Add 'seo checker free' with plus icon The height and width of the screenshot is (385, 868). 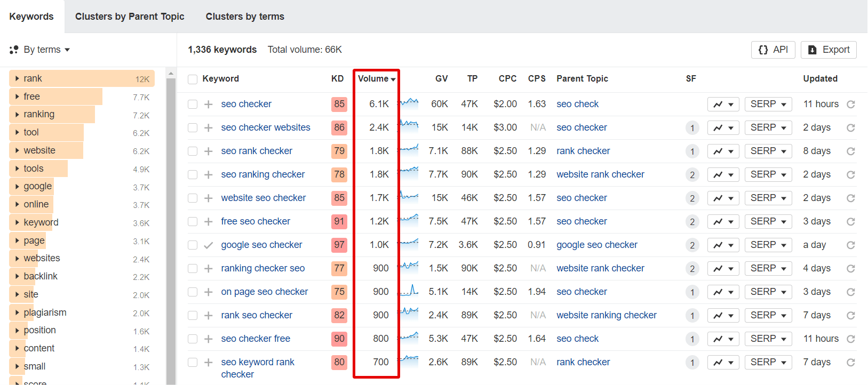pos(209,339)
